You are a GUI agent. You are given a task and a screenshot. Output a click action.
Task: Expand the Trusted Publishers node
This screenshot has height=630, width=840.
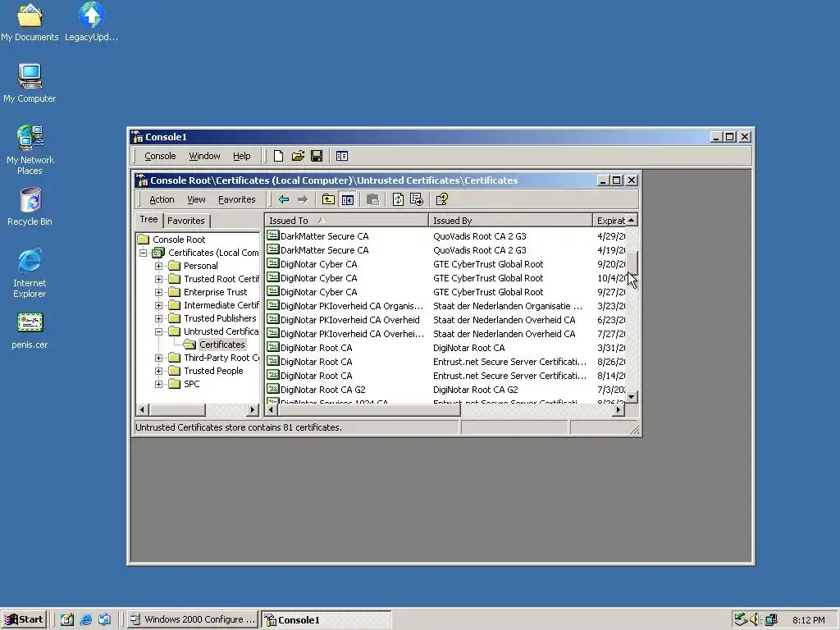click(x=158, y=318)
